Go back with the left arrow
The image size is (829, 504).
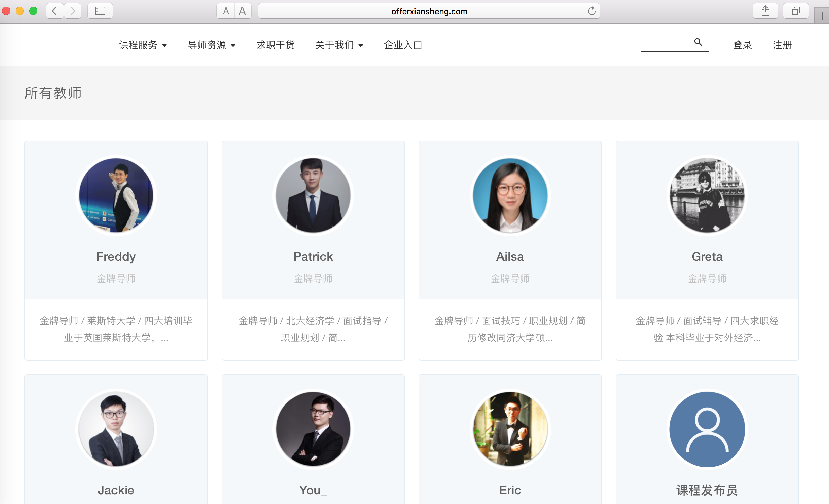point(54,11)
